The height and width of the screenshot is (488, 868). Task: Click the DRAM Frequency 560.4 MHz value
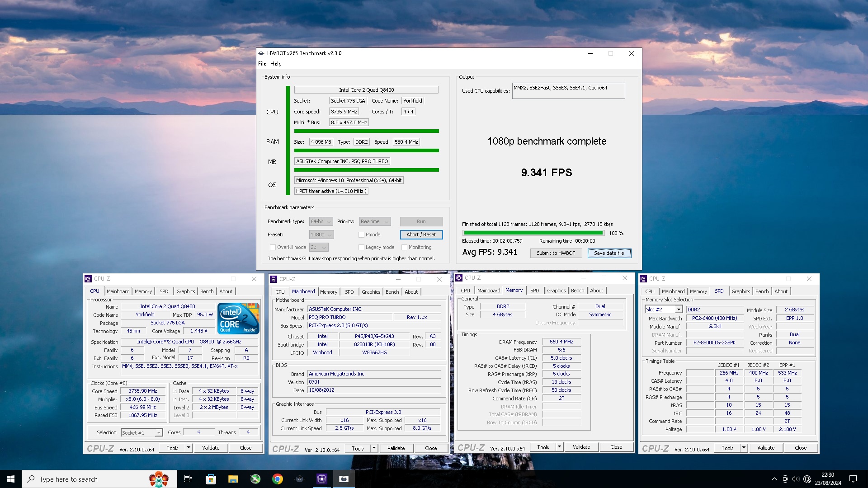[561, 342]
